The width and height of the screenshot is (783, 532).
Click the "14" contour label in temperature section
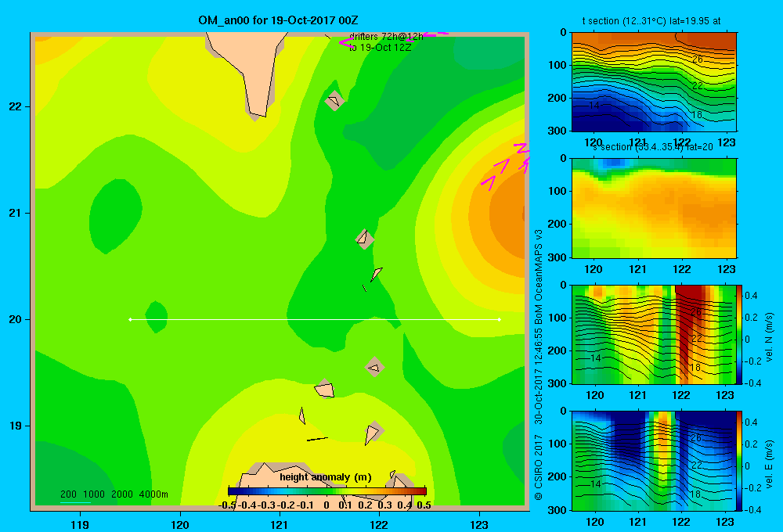pyautogui.click(x=594, y=106)
